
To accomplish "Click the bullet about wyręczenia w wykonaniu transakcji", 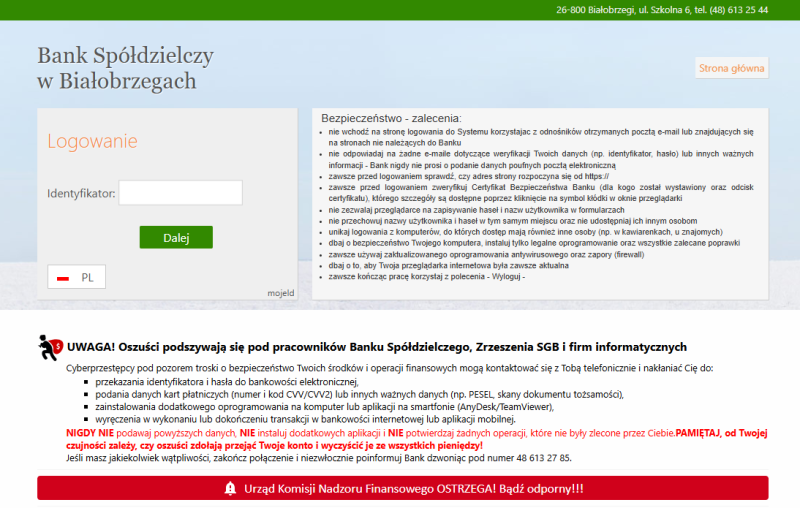I will 305,419.
